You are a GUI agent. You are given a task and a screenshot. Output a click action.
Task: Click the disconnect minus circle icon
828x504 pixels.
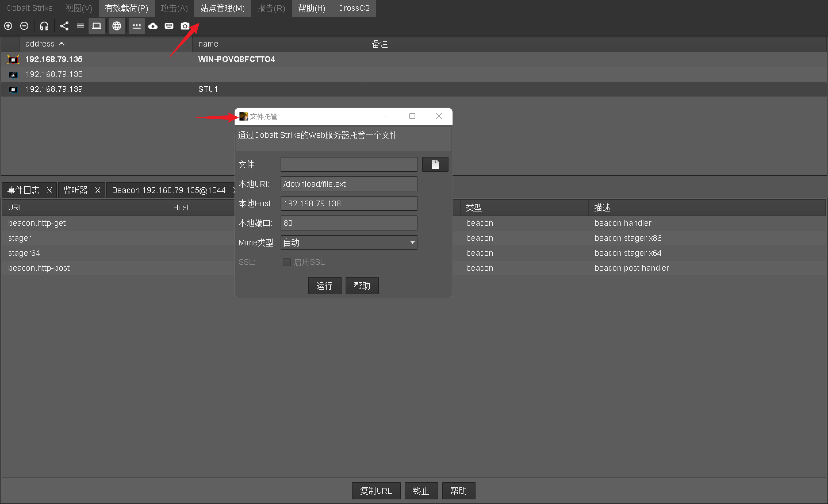click(24, 26)
